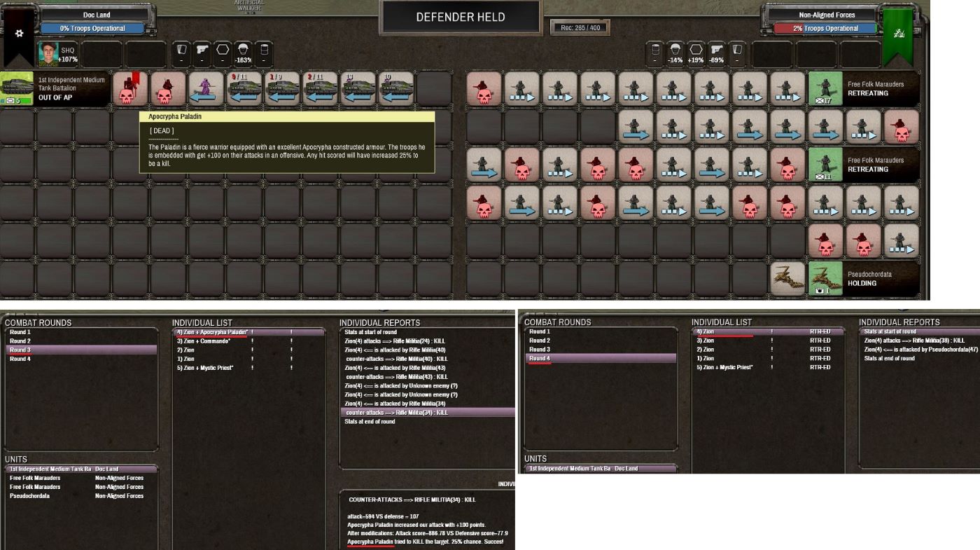This screenshot has height=550, width=980.
Task: Select the tank tile marked 2 / 11
Action: tap(319, 89)
